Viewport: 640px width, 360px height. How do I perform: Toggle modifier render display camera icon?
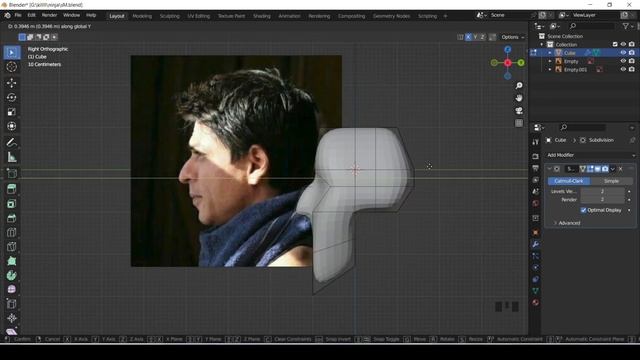pyautogui.click(x=605, y=169)
